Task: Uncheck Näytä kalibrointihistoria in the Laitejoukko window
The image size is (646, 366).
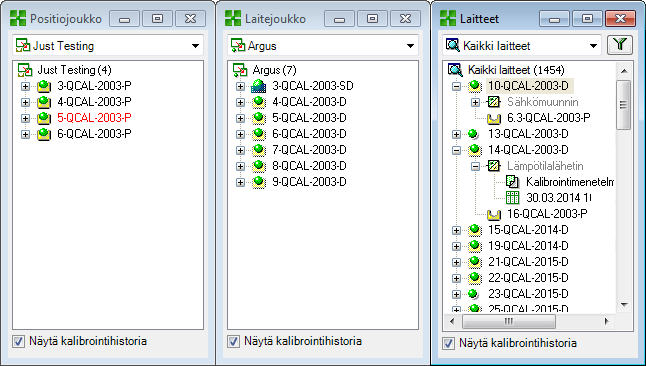Action: pyautogui.click(x=233, y=341)
